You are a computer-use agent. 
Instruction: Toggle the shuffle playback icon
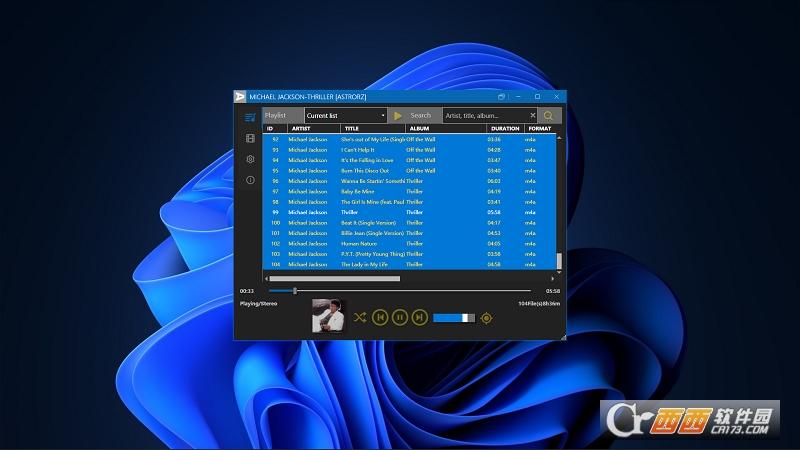tap(360, 317)
